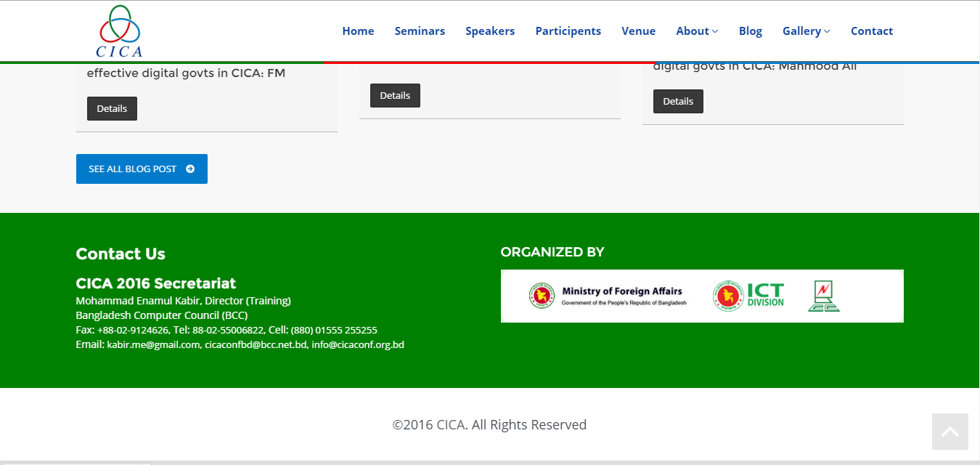Click the scroll-to-top arrow button
980x465 pixels.
[x=950, y=432]
